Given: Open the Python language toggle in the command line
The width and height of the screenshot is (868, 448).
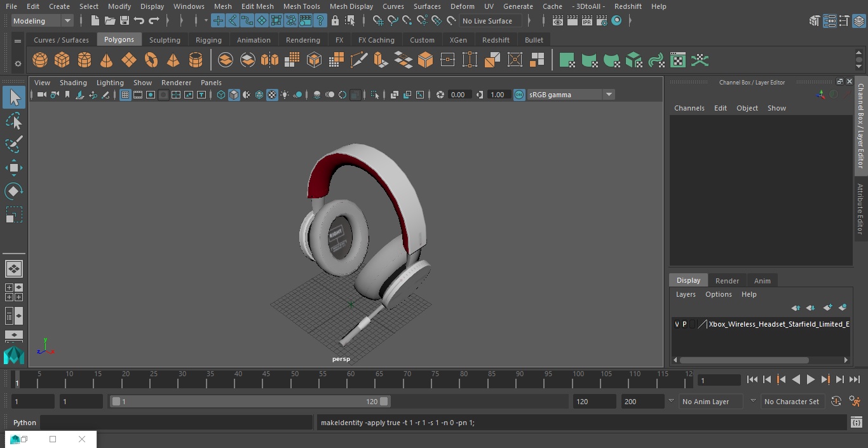Looking at the screenshot, I should [25, 423].
